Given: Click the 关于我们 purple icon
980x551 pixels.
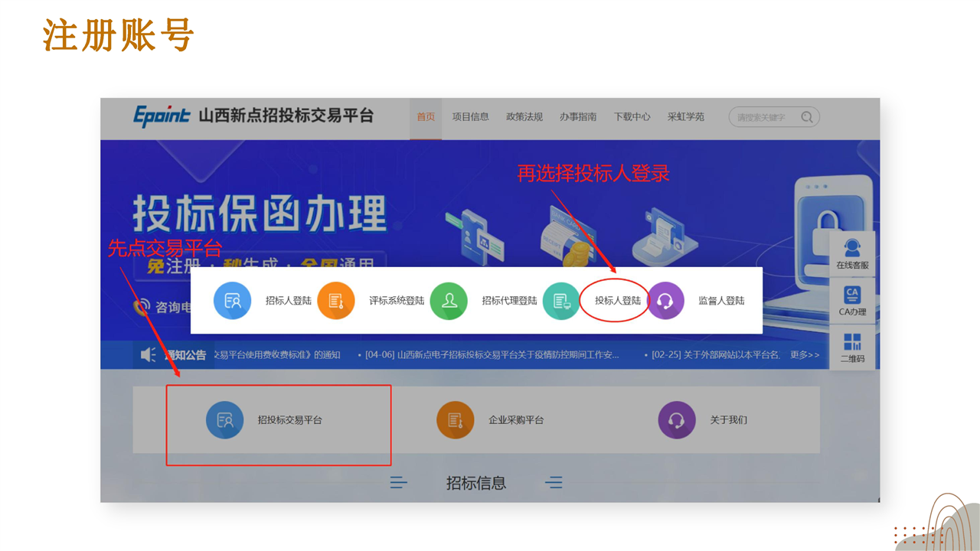Looking at the screenshot, I should point(677,420).
